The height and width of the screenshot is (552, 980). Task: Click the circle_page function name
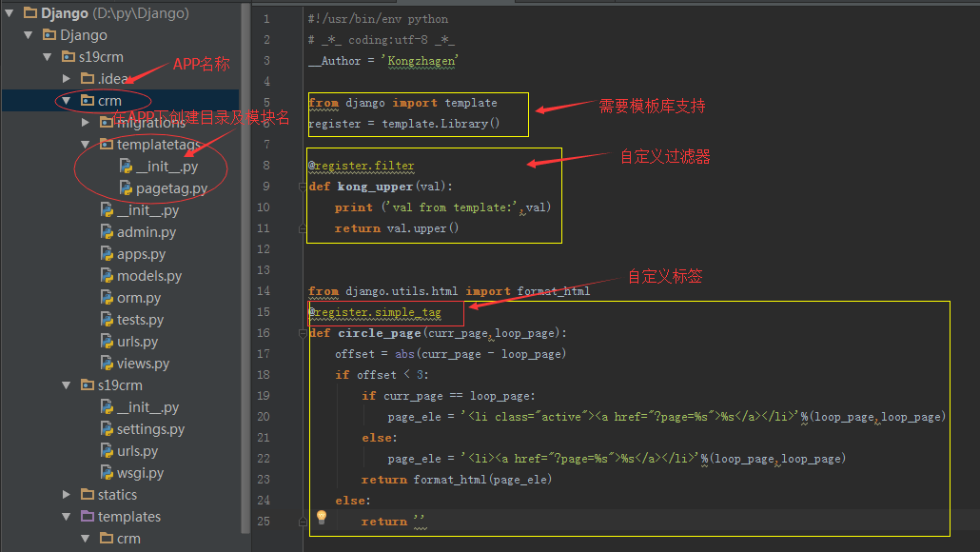380,333
